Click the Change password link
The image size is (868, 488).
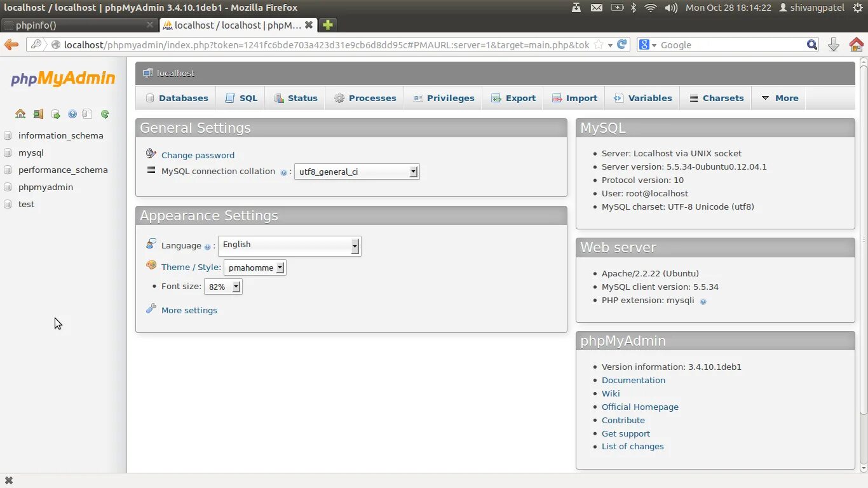click(198, 155)
